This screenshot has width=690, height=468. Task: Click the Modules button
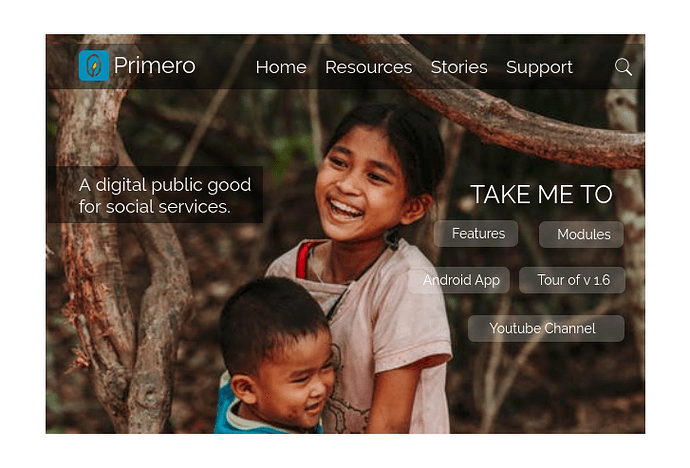click(581, 234)
